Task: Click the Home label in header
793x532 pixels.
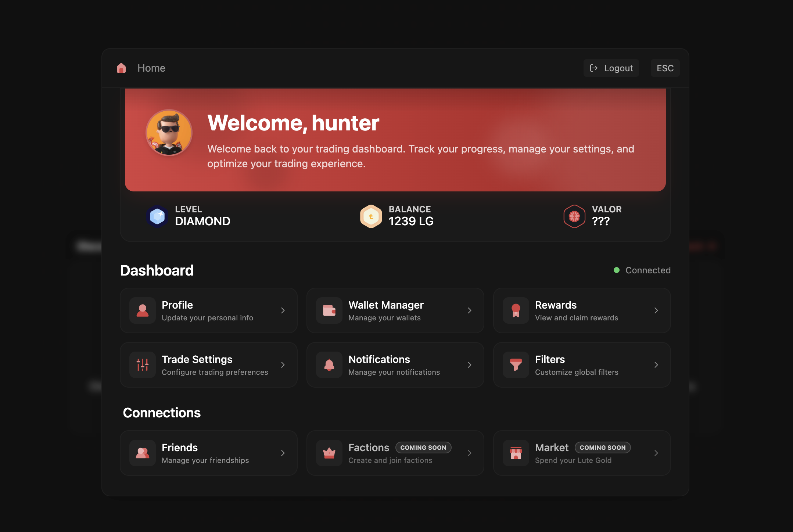Action: tap(151, 68)
